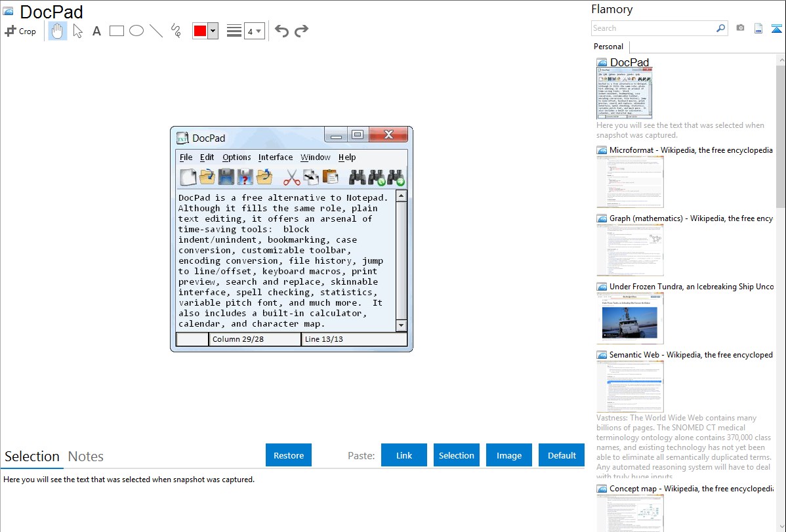Viewport: 786px width, 532px height.
Task: Select the rectangle drawing tool
Action: pos(116,31)
